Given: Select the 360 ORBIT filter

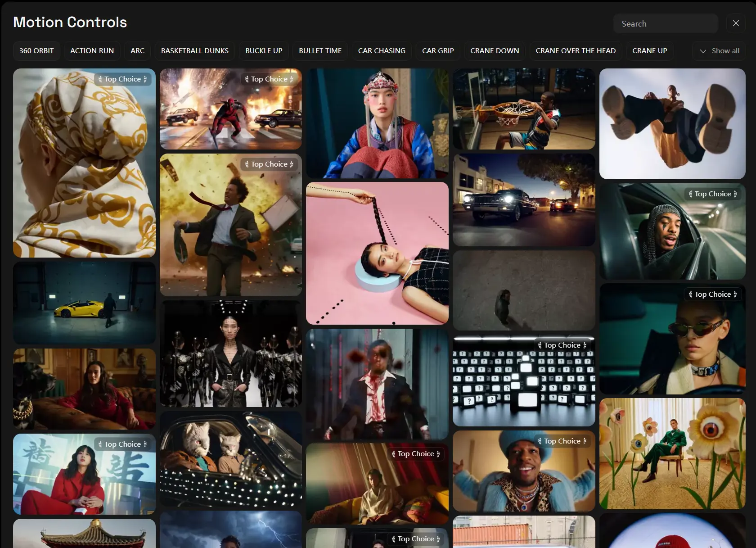Looking at the screenshot, I should 36,51.
